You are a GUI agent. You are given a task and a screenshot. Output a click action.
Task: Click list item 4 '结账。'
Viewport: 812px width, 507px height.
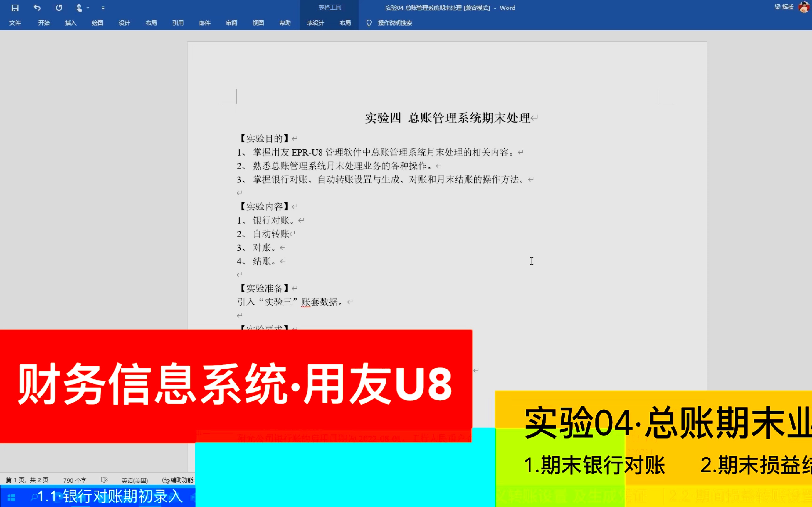point(265,261)
